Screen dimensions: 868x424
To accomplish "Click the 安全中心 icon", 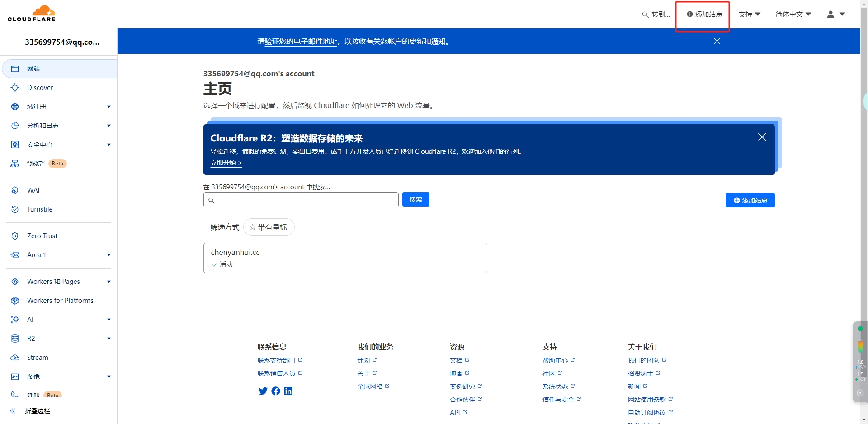I will (x=15, y=145).
